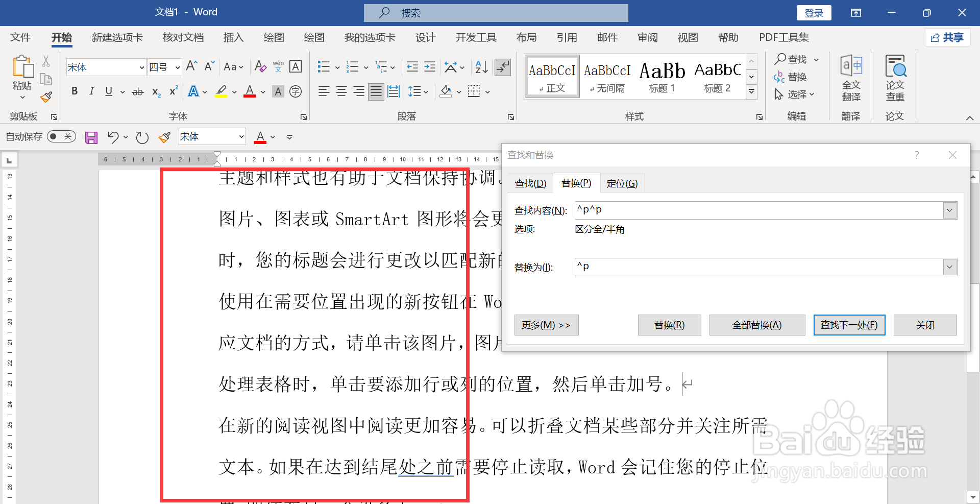This screenshot has height=504, width=980.
Task: Decrease paragraph indent
Action: [x=412, y=67]
